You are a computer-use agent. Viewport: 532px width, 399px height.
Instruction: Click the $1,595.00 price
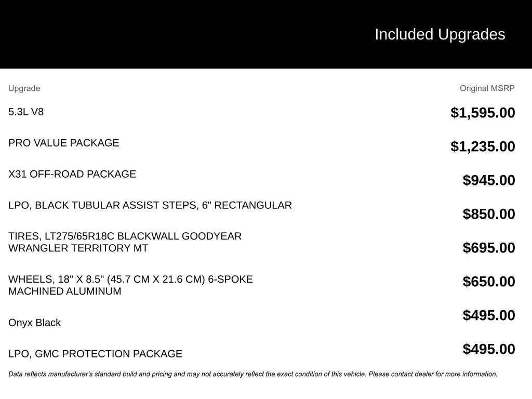(483, 113)
